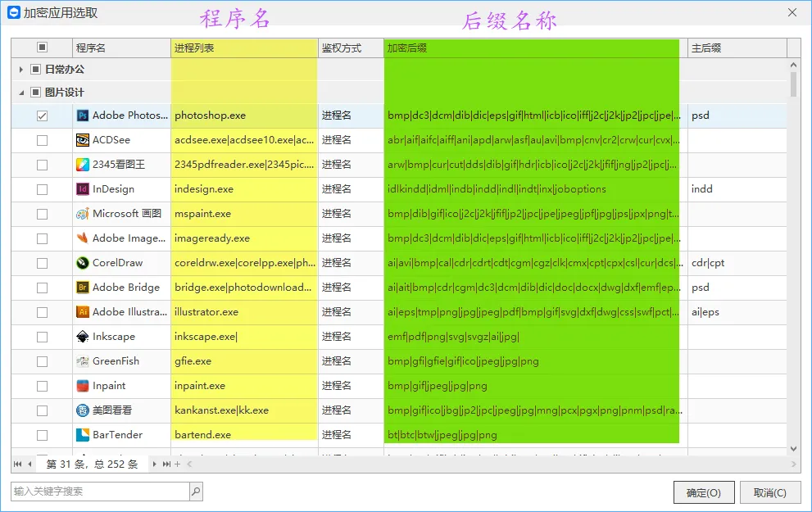The height and width of the screenshot is (512, 812).
Task: Check the 2345看图王 row checkbox
Action: (x=42, y=165)
